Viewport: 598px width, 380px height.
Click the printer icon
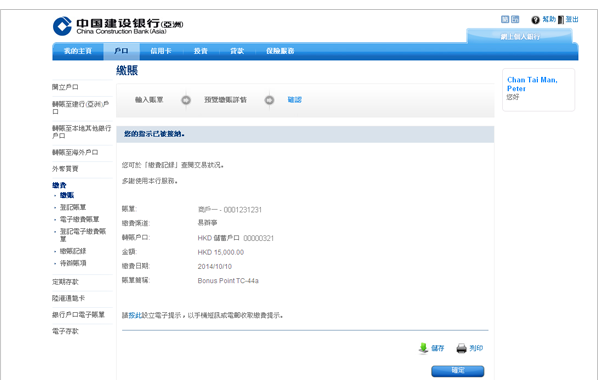point(461,348)
